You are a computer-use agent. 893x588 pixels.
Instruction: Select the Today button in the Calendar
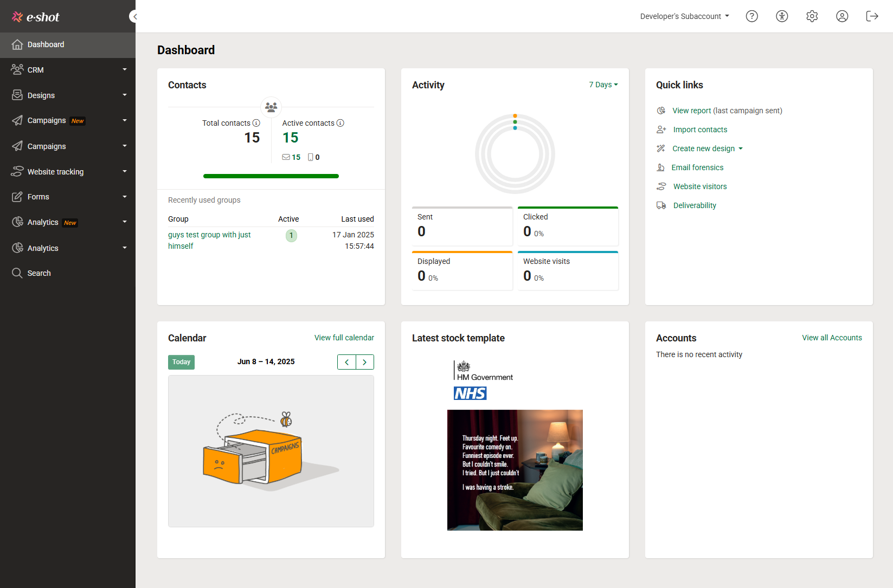[x=181, y=362]
